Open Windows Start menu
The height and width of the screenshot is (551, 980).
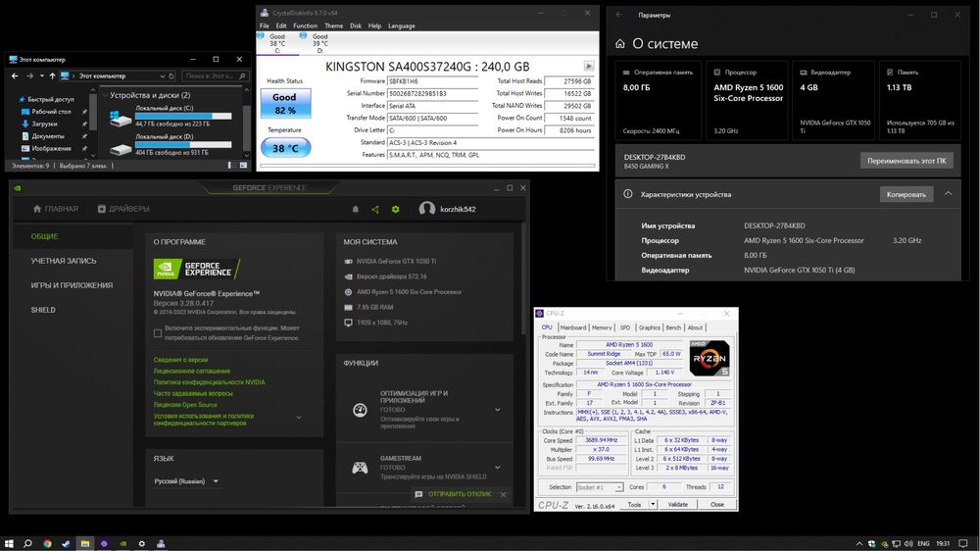pos(9,543)
